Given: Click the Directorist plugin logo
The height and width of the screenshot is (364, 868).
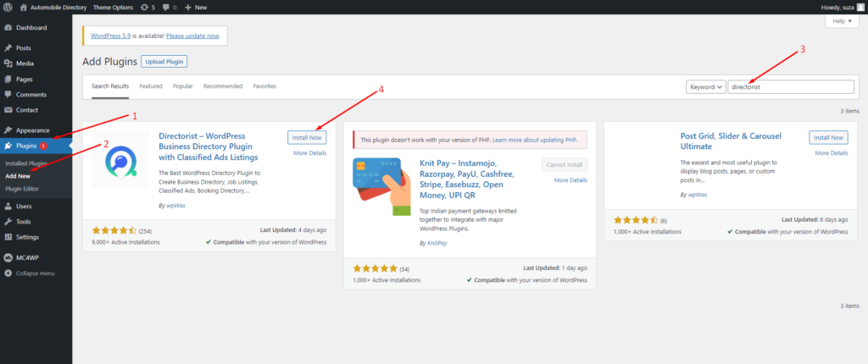Looking at the screenshot, I should pos(120,159).
